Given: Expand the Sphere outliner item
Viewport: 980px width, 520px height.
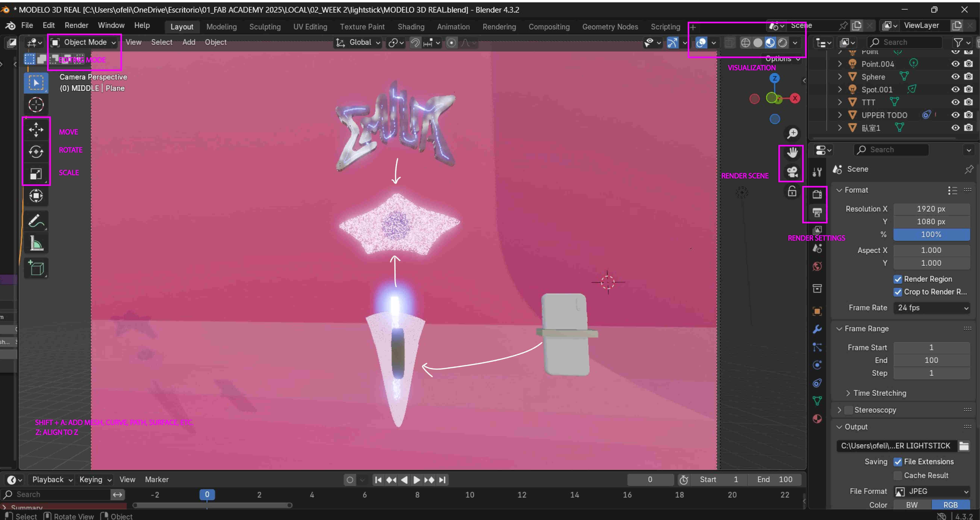Looking at the screenshot, I should (840, 76).
